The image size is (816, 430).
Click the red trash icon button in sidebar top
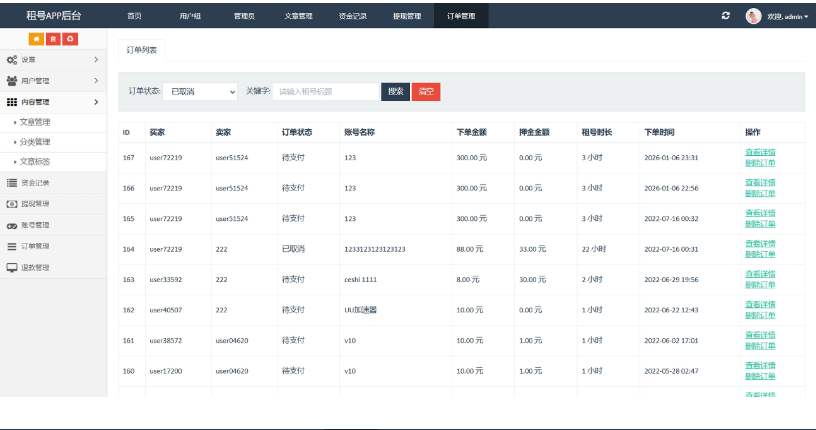coord(53,39)
